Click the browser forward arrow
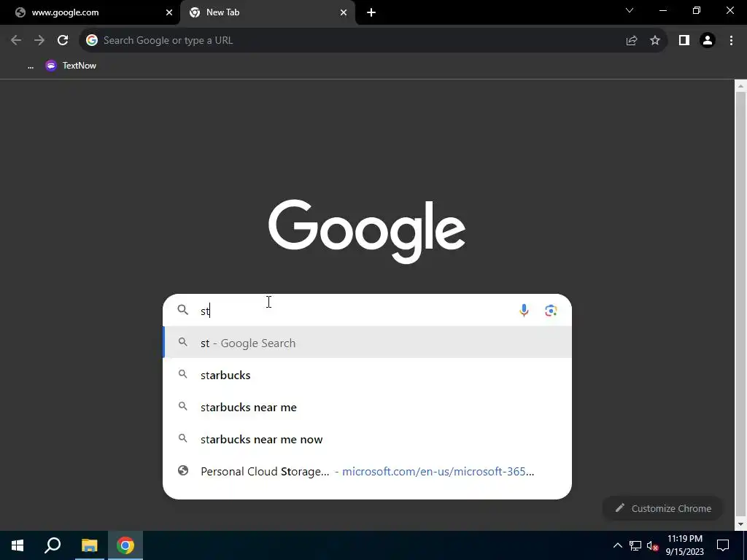The width and height of the screenshot is (747, 560). (39, 41)
